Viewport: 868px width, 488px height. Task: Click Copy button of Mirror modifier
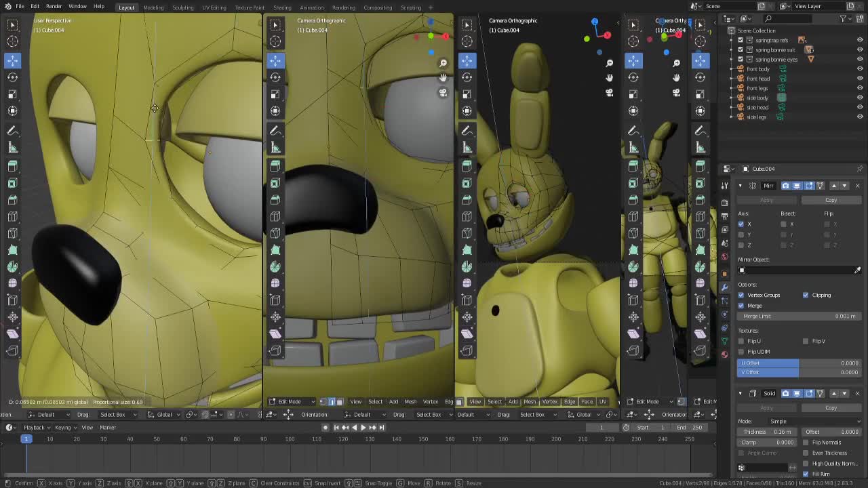point(831,200)
